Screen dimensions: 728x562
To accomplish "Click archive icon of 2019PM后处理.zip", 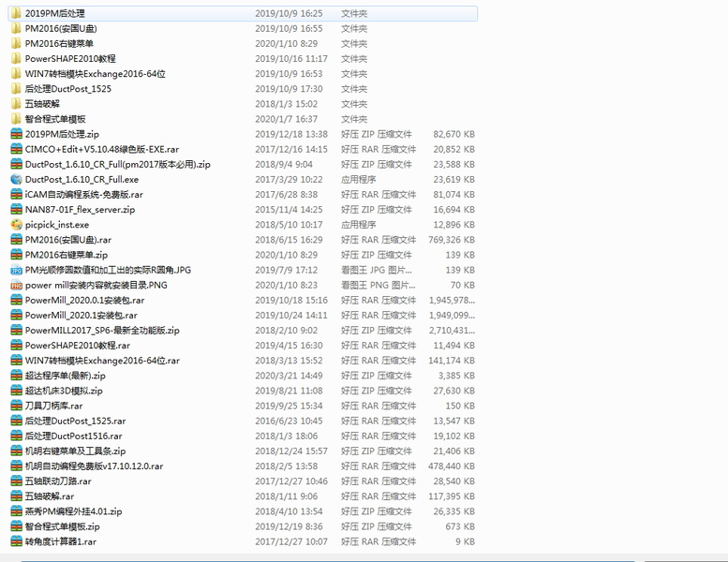I will [16, 134].
